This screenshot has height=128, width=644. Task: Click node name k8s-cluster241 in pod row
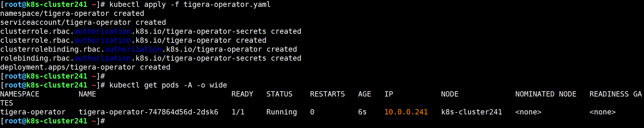tap(471, 112)
